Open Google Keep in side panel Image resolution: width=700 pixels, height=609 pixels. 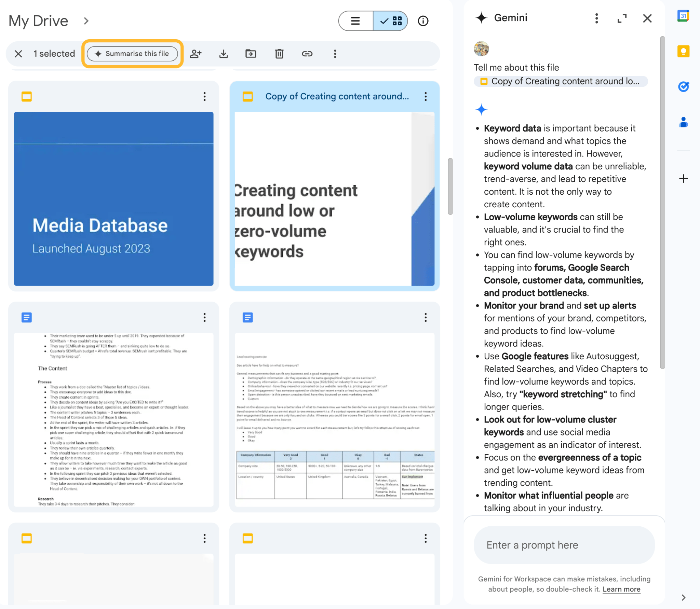tap(683, 52)
